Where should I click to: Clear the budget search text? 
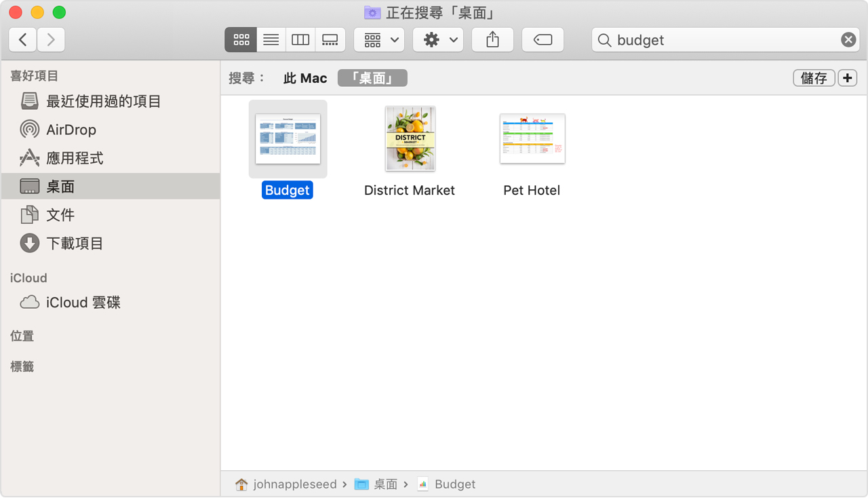tap(848, 40)
